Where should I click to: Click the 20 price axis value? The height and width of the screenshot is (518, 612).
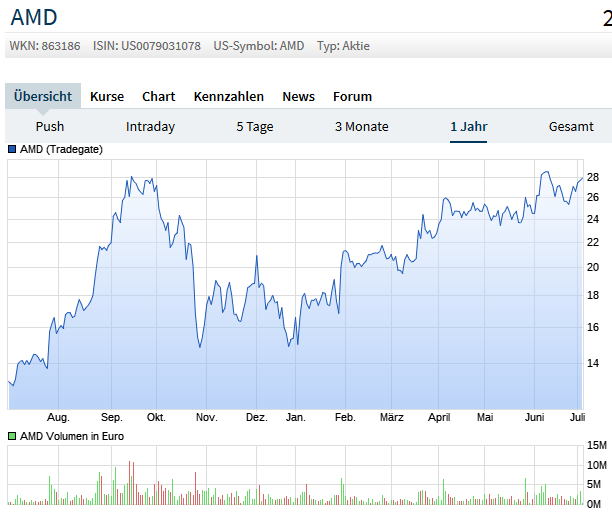point(592,267)
